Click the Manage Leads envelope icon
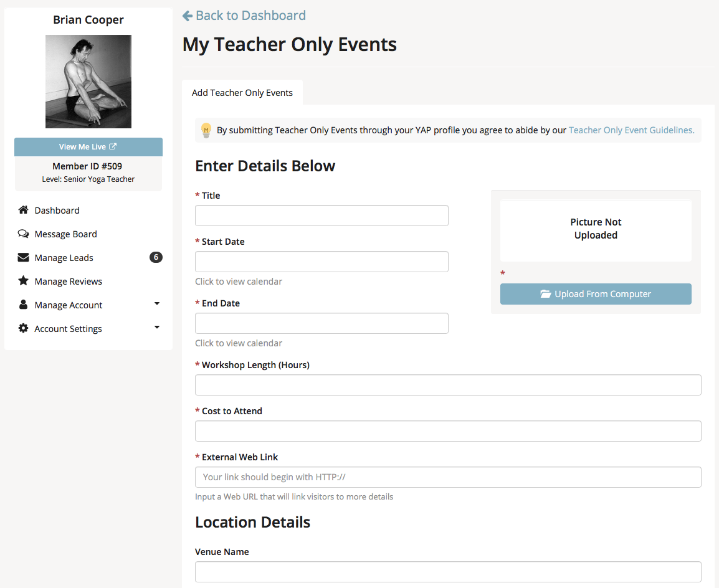719x588 pixels. (23, 258)
